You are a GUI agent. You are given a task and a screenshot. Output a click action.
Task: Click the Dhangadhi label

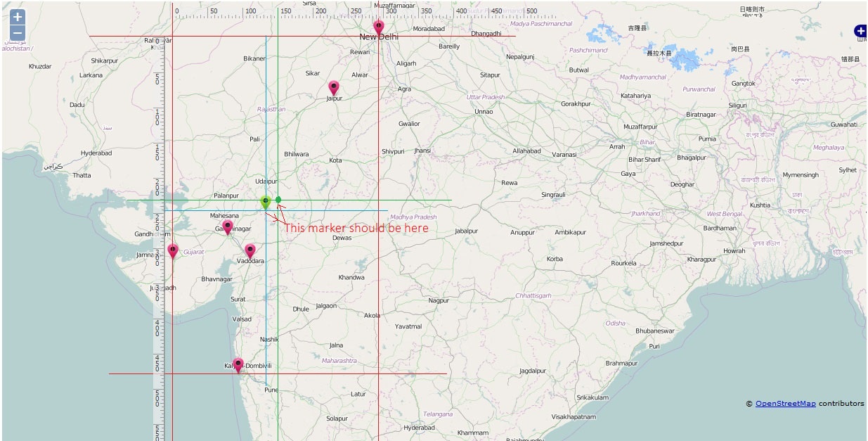point(486,33)
